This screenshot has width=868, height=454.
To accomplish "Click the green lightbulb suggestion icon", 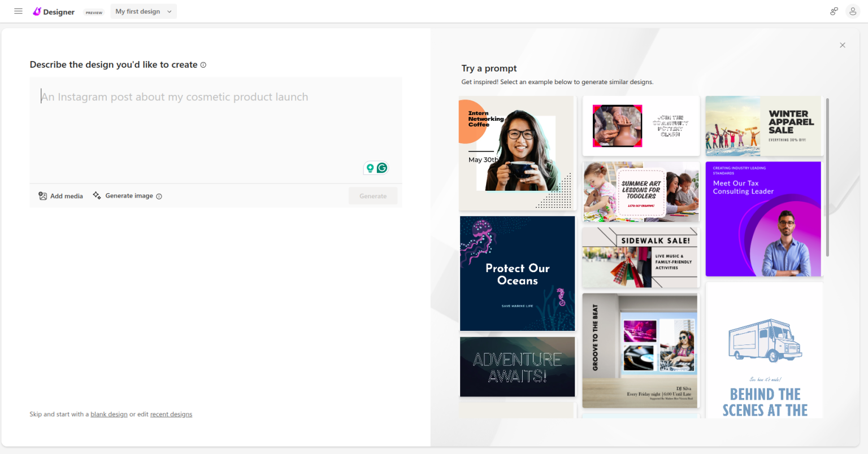I will (x=370, y=168).
